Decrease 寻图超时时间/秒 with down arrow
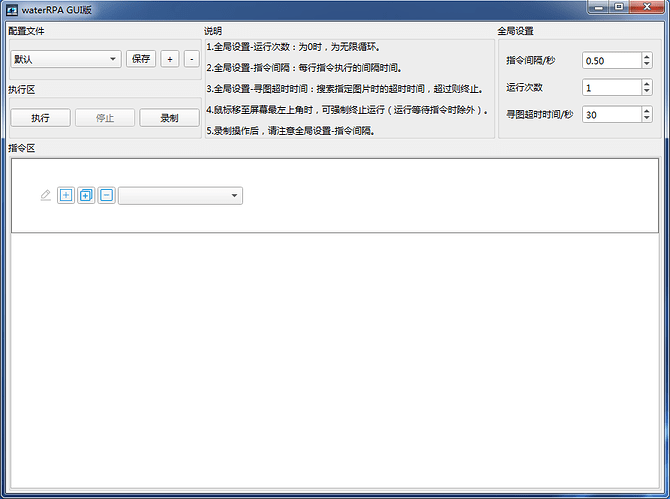670x499 pixels. (x=647, y=118)
